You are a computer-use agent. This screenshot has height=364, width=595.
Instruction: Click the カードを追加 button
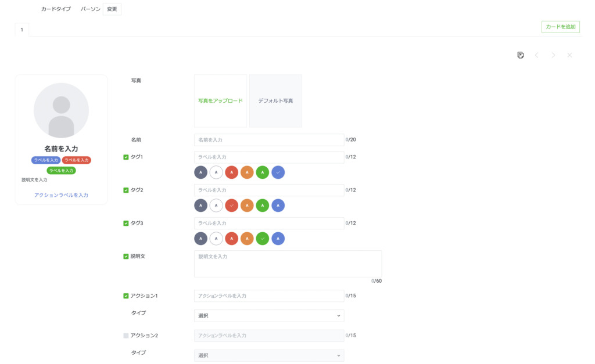[x=560, y=27]
